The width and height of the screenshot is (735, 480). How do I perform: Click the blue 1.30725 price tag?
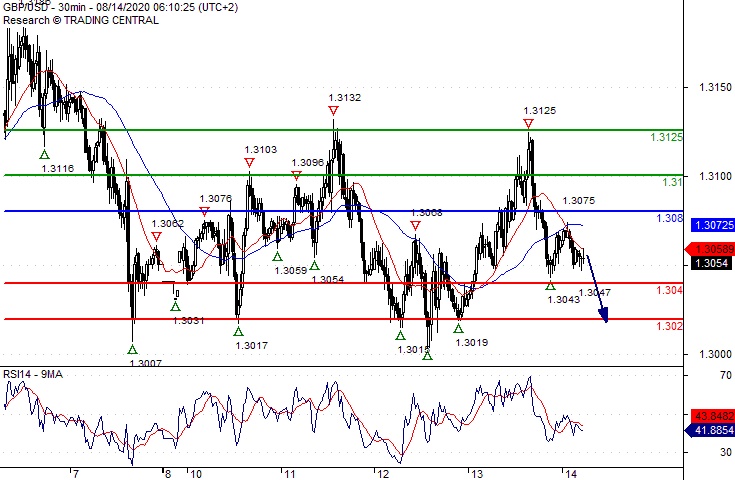[713, 225]
